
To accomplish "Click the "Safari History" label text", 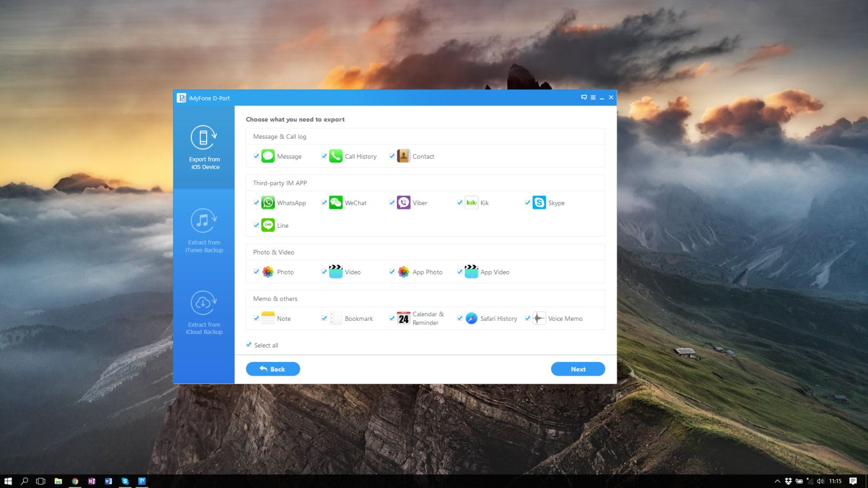I will point(499,318).
